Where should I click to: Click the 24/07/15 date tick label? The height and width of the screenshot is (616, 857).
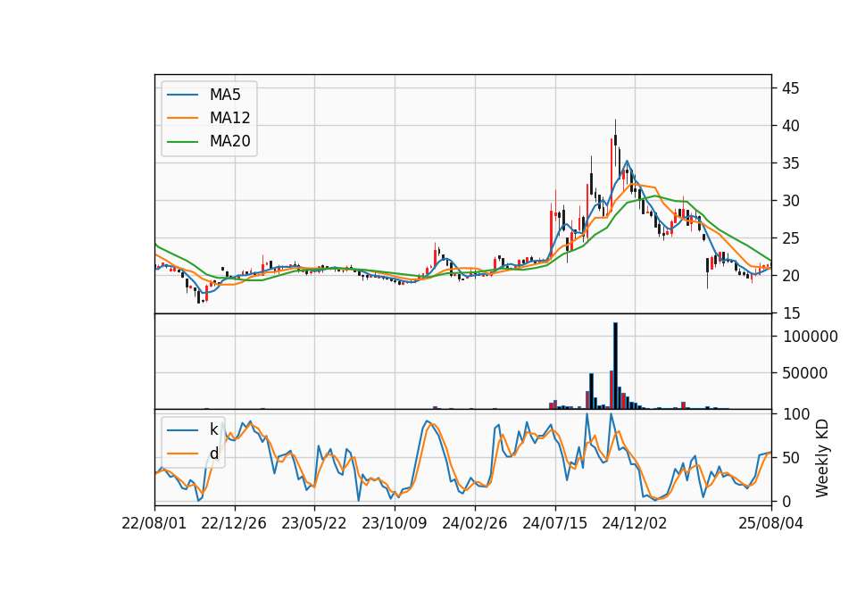554,523
